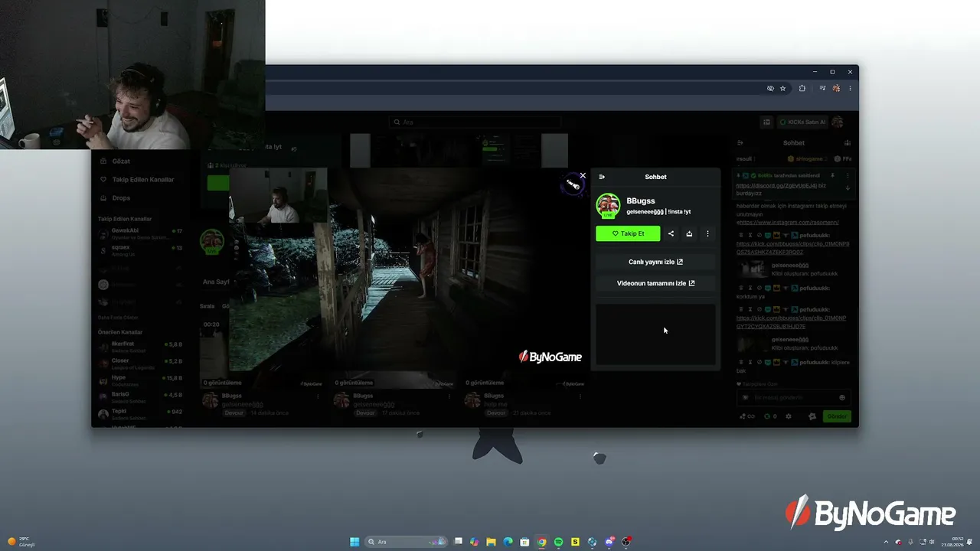Open the Kick profile avatar menu
Image resolution: width=980 pixels, height=551 pixels.
click(838, 122)
